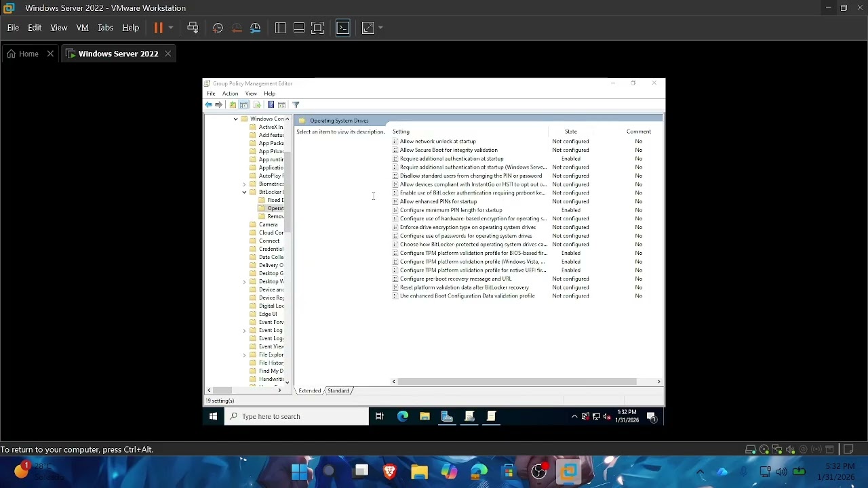The image size is (868, 488).
Task: Enter VMware full screen mode
Action: tap(317, 28)
